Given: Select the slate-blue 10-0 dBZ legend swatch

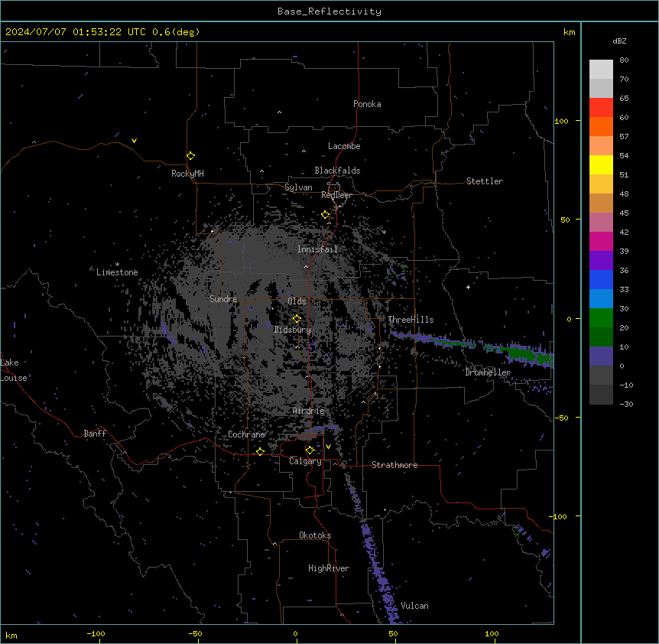Looking at the screenshot, I should click(x=601, y=356).
